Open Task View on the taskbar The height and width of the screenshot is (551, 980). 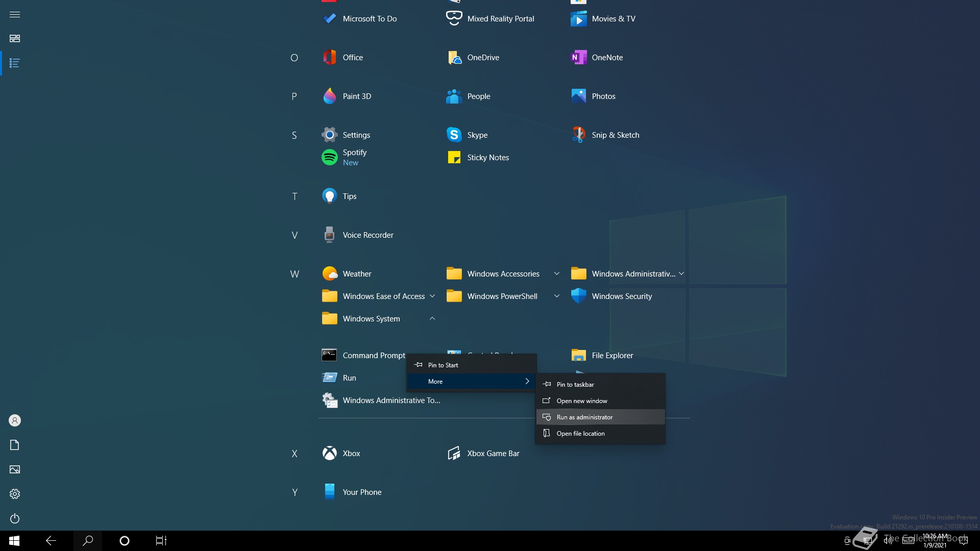tap(161, 541)
